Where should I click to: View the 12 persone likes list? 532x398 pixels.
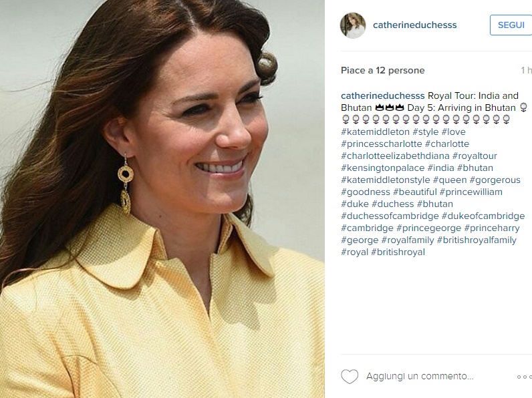coord(400,70)
